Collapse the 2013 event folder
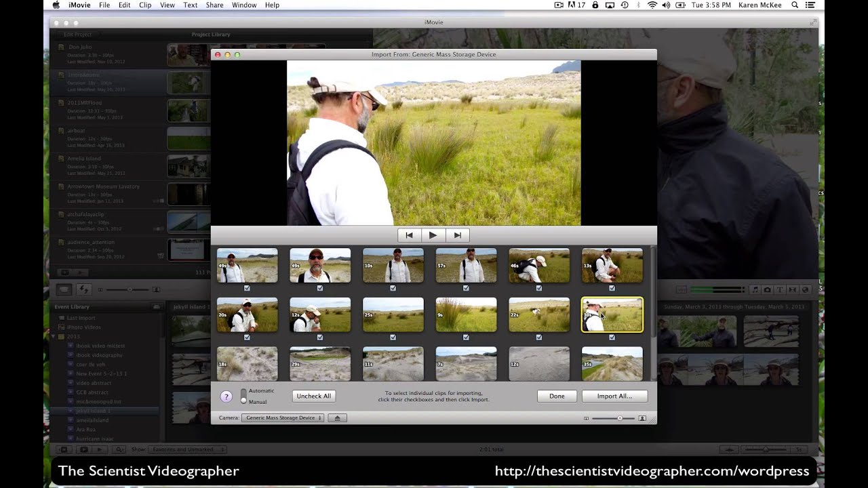868x488 pixels. pos(54,336)
